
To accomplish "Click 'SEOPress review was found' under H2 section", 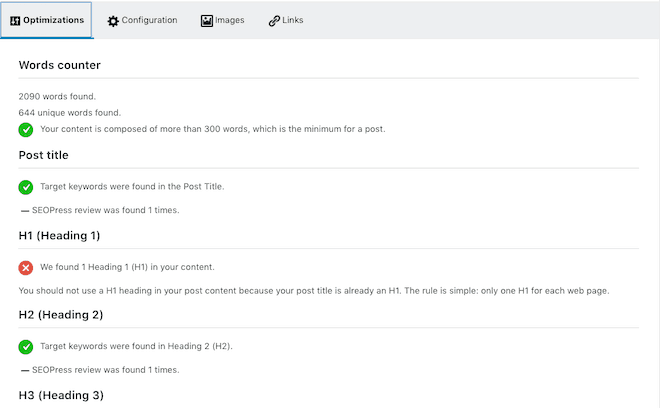I will click(106, 370).
